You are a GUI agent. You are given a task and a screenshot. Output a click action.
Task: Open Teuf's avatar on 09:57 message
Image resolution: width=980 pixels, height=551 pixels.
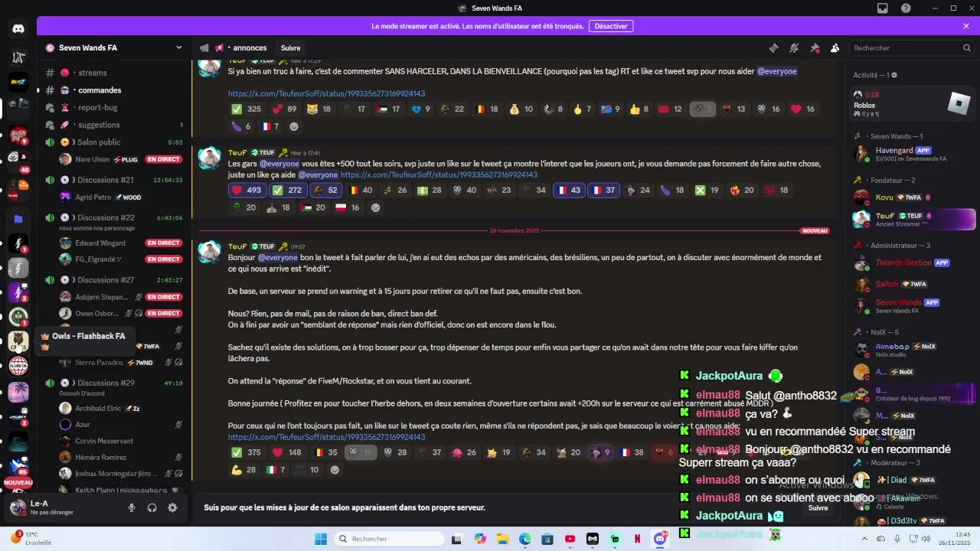[x=210, y=252]
